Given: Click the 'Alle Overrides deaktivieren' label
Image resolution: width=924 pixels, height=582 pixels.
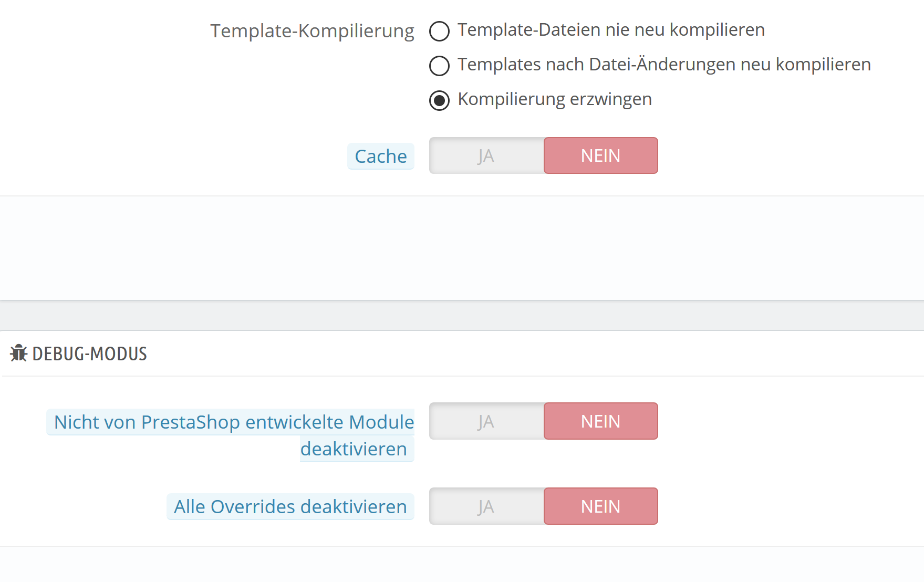Looking at the screenshot, I should click(290, 507).
